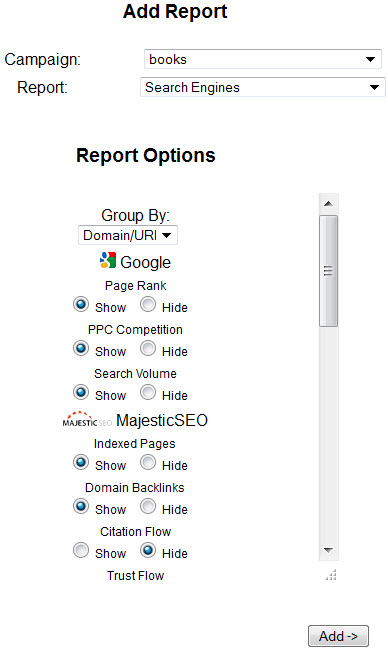Click the Add -> button
The height and width of the screenshot is (657, 388).
pyautogui.click(x=338, y=636)
